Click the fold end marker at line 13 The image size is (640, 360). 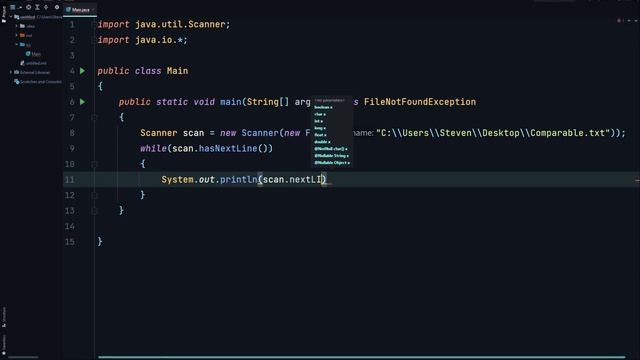click(x=94, y=211)
